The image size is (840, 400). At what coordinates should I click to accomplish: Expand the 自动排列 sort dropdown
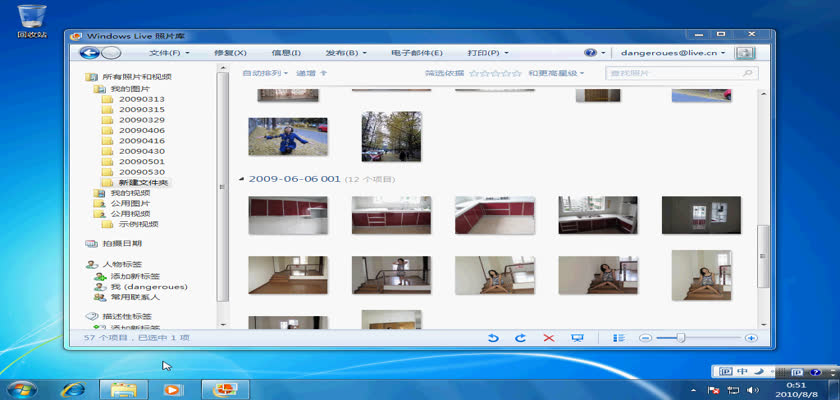tap(266, 73)
